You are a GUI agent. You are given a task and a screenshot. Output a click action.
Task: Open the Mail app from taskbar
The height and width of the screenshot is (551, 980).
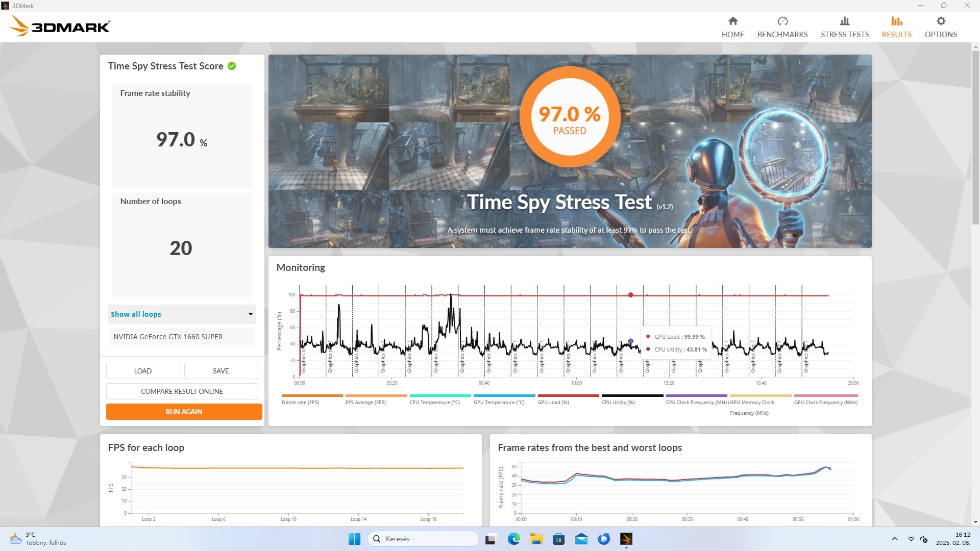coord(581,539)
